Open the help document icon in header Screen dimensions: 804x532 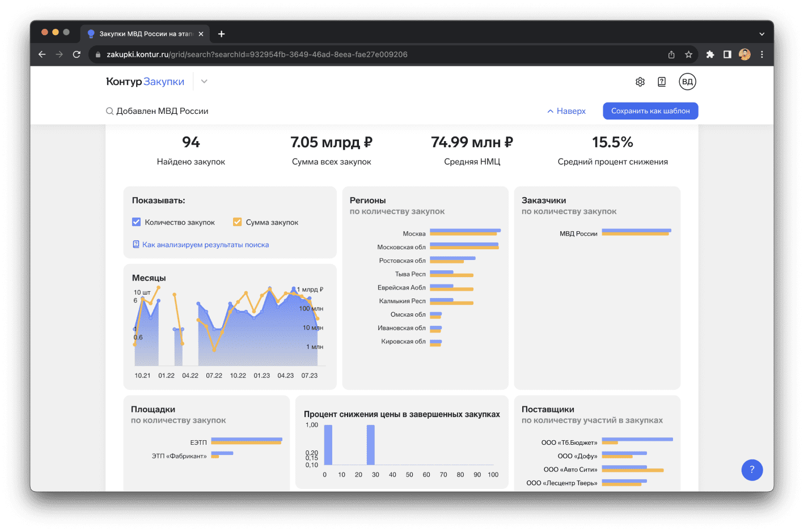(x=662, y=82)
